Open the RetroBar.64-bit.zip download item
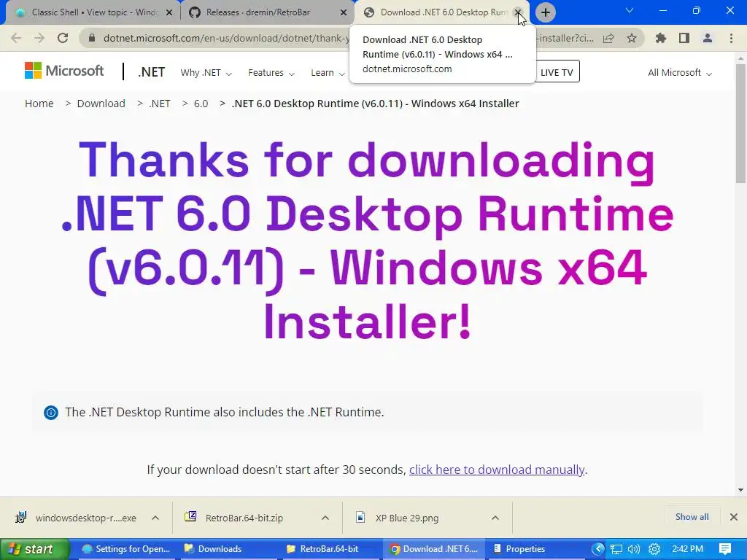This screenshot has width=747, height=560. [x=236, y=518]
